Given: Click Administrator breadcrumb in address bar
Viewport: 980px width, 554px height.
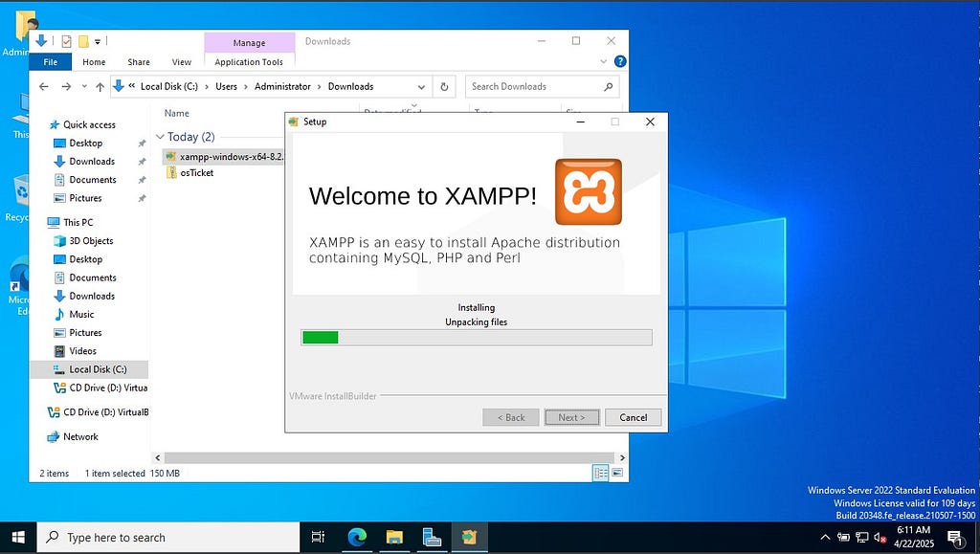Looking at the screenshot, I should (282, 86).
